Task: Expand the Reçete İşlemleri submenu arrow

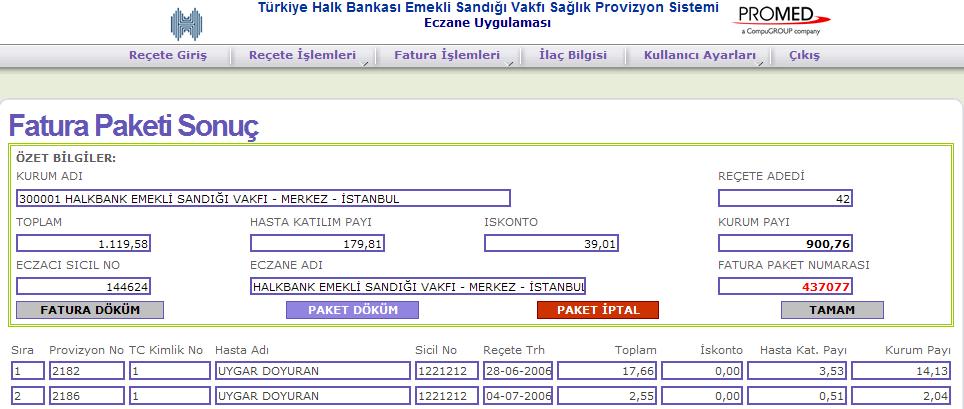Action: coord(365,62)
